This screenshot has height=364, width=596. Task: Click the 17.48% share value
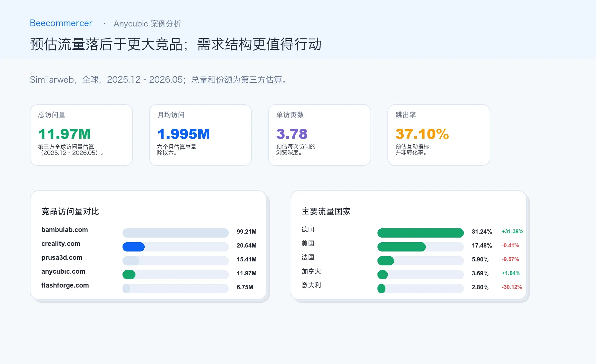(x=482, y=246)
